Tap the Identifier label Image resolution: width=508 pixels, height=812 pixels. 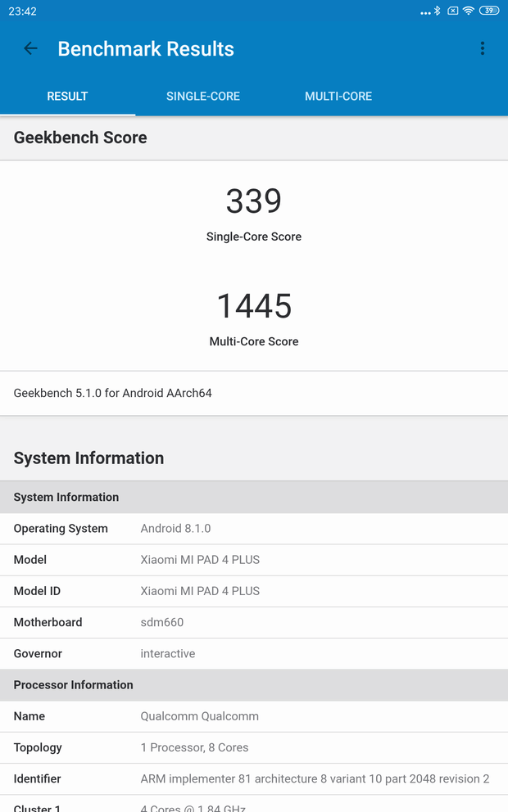pos(38,779)
